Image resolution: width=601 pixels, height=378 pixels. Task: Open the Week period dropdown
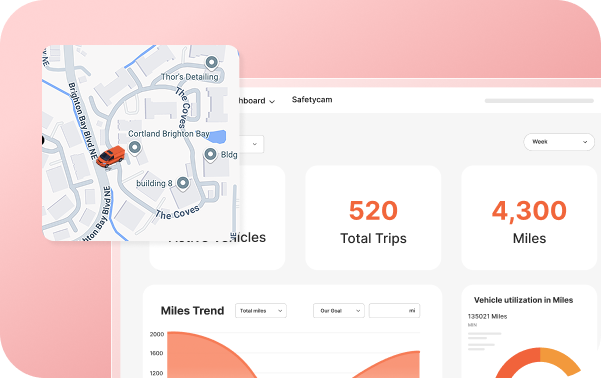click(559, 142)
